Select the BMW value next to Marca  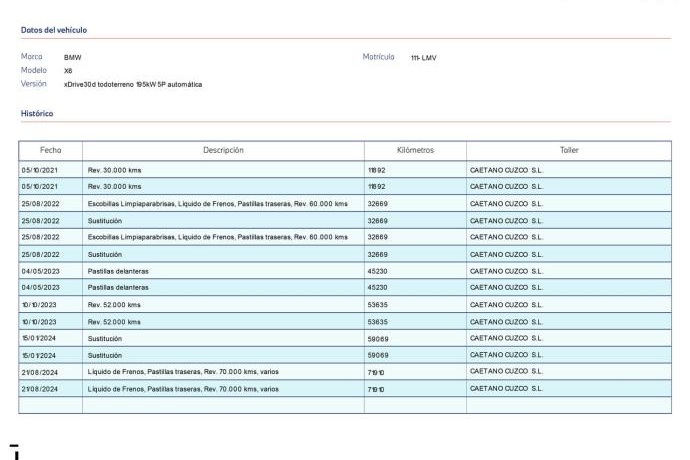[x=72, y=58]
